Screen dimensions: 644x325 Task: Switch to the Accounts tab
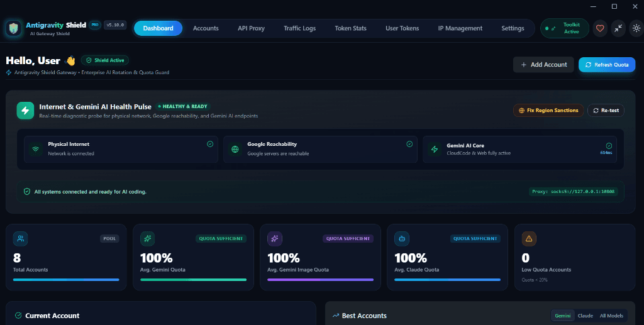coord(206,28)
